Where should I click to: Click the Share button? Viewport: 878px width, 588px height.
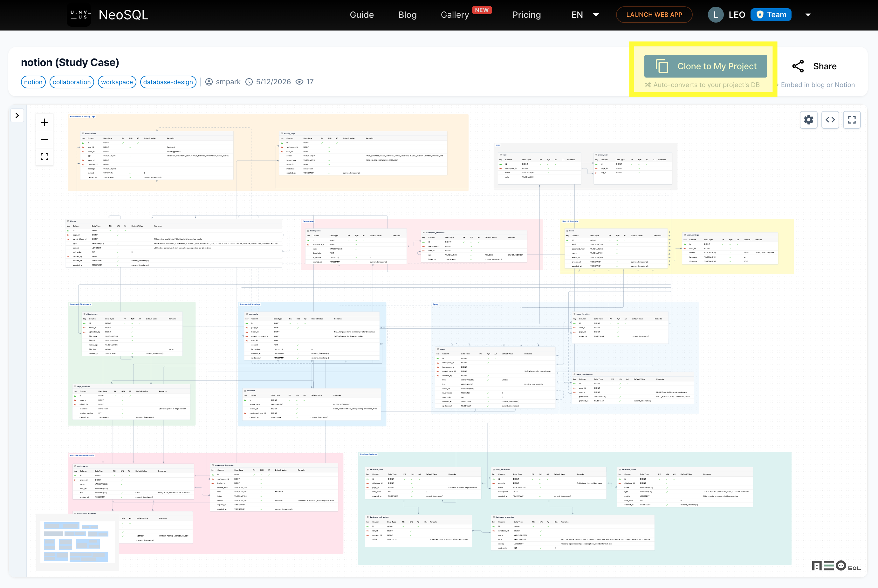coord(814,66)
